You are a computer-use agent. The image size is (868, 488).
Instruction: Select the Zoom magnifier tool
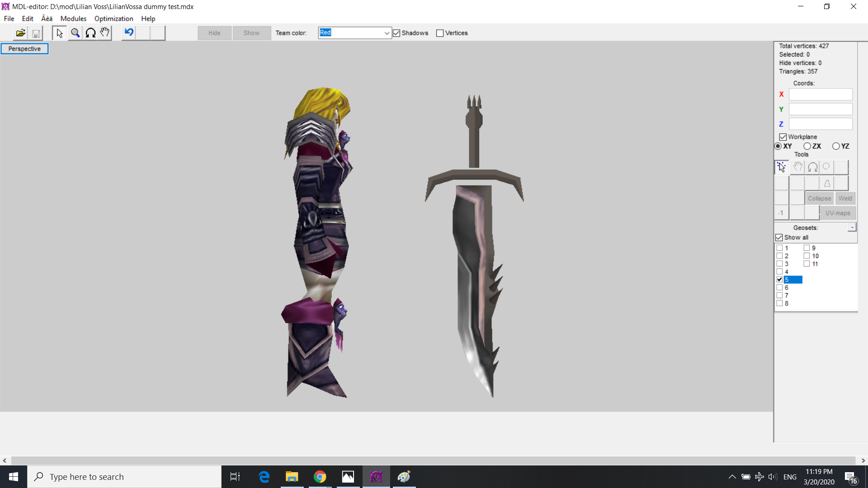pyautogui.click(x=75, y=33)
